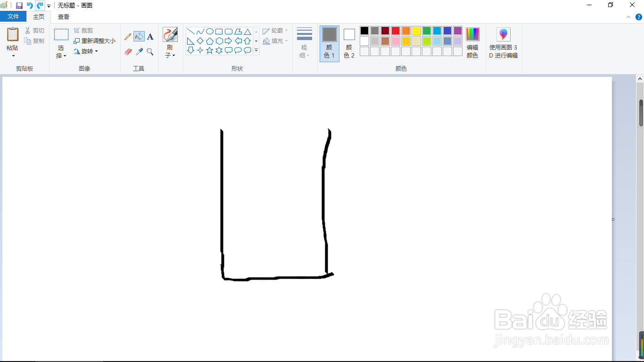Select the Pencil tool
This screenshot has height=362, width=644.
128,37
